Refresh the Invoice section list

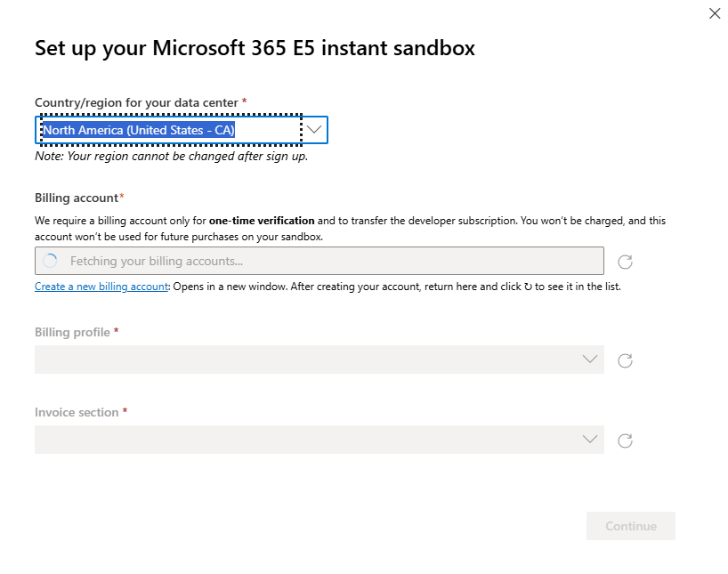click(x=625, y=441)
